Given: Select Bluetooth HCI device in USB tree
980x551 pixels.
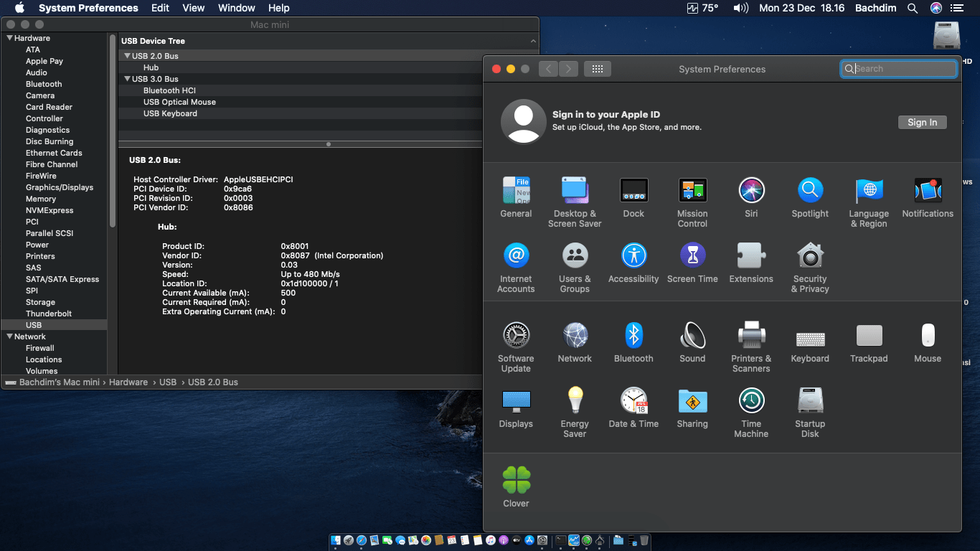Looking at the screenshot, I should pyautogui.click(x=169, y=90).
